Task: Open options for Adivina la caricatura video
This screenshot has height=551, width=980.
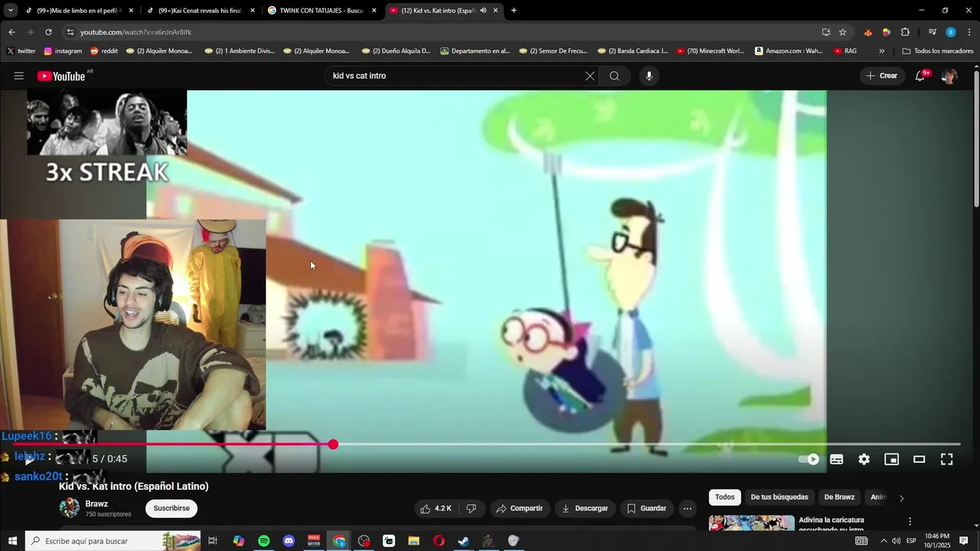Action: [910, 522]
